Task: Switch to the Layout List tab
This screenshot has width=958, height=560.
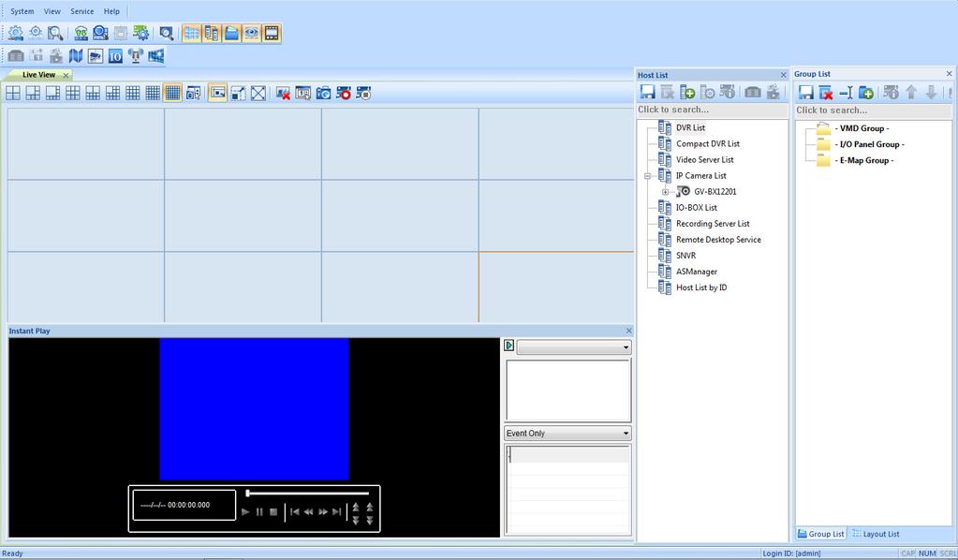Action: click(x=877, y=534)
